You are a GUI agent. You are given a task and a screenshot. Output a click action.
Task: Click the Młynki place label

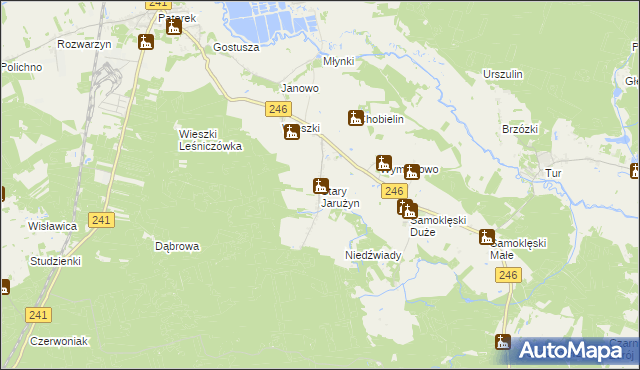[x=338, y=61]
